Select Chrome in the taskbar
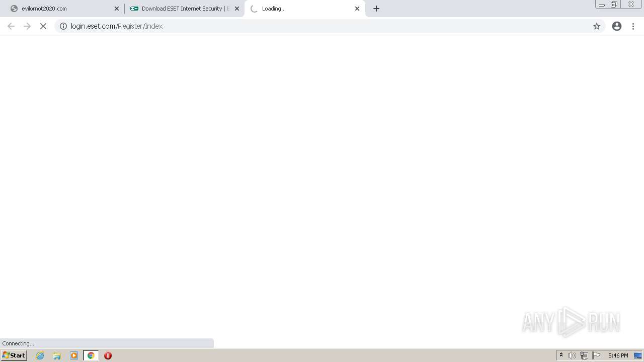Screen dimensions: 644x362 pyautogui.click(x=91, y=355)
